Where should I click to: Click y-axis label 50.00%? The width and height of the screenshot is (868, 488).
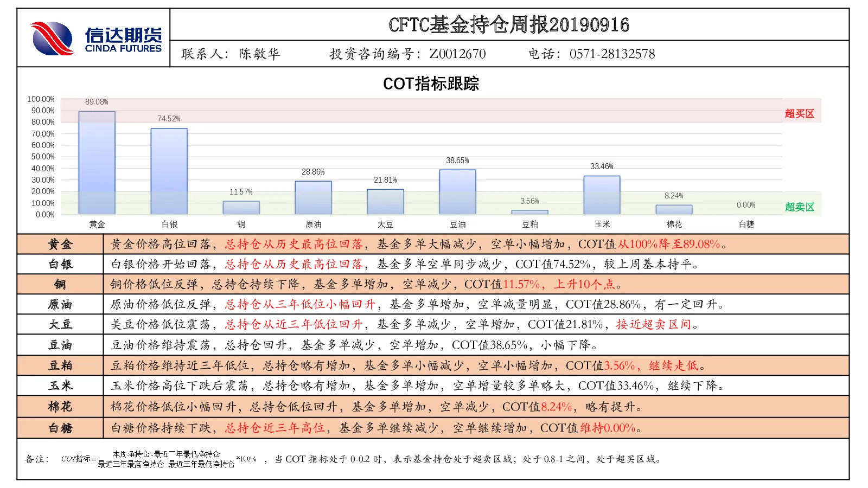[43, 157]
